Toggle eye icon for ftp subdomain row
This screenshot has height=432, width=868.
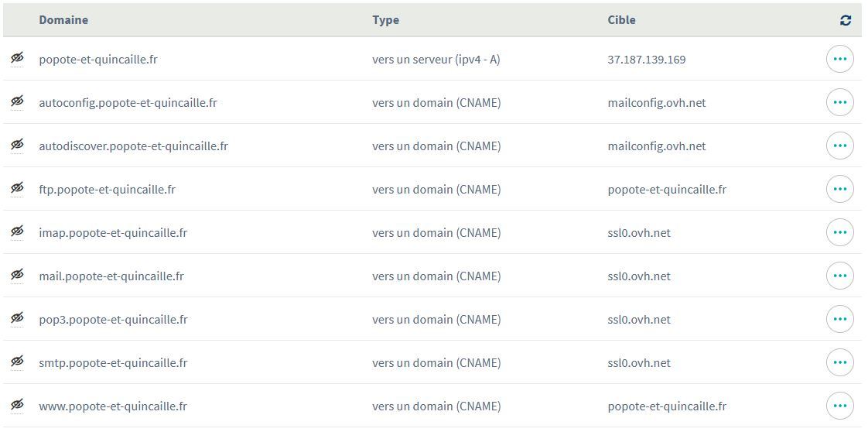tap(17, 188)
